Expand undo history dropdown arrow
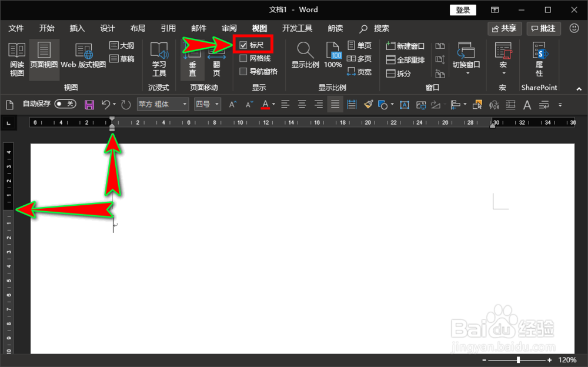 pyautogui.click(x=115, y=105)
